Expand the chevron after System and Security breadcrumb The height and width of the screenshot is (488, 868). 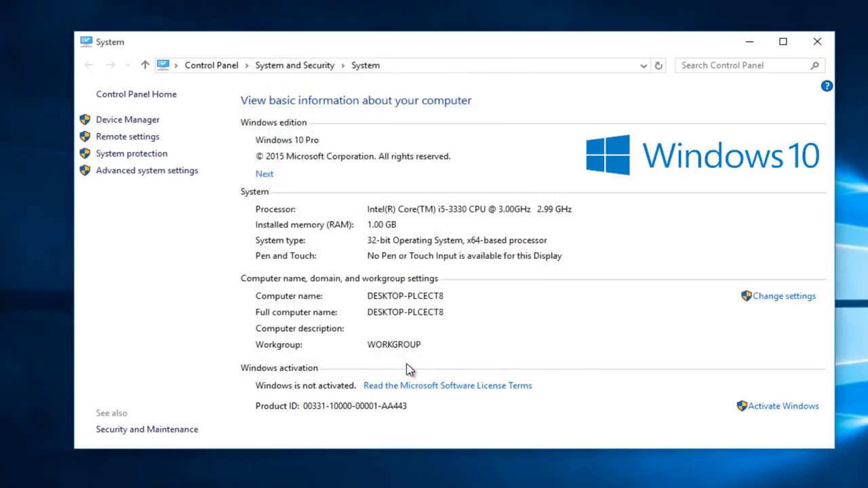(x=343, y=65)
